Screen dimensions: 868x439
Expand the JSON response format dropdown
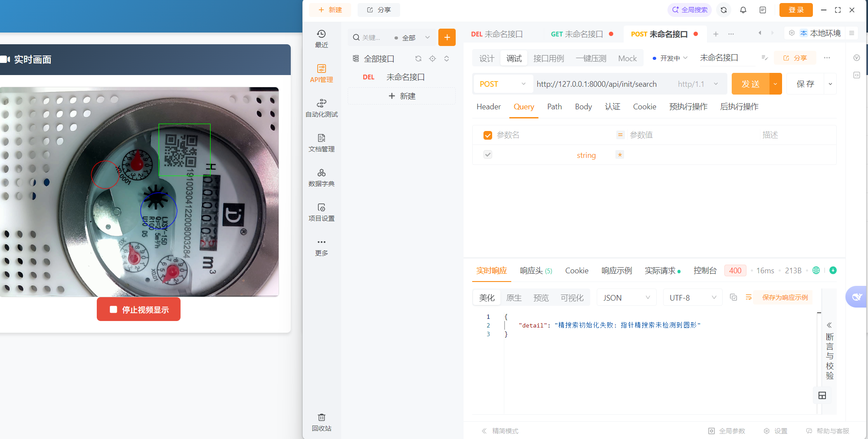point(626,298)
